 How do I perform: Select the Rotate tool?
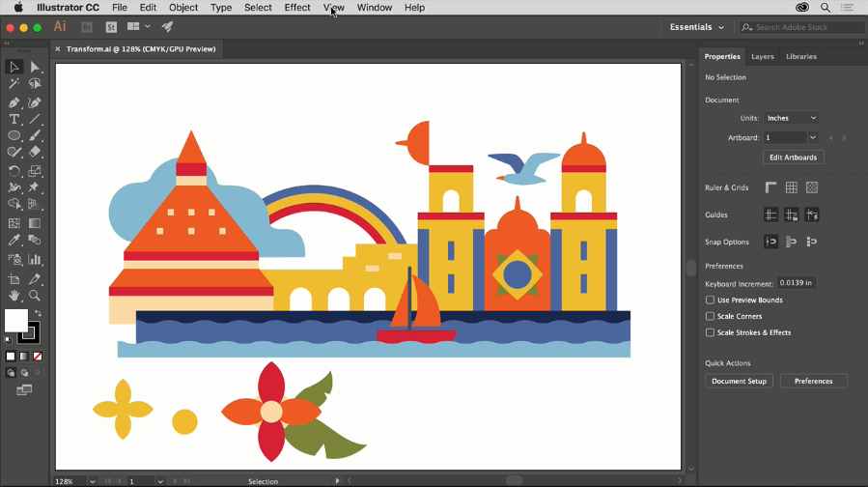pos(14,171)
